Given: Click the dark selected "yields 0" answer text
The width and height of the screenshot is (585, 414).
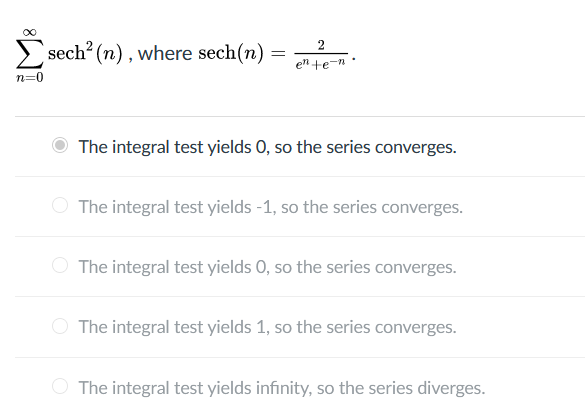Looking at the screenshot, I should [268, 147].
